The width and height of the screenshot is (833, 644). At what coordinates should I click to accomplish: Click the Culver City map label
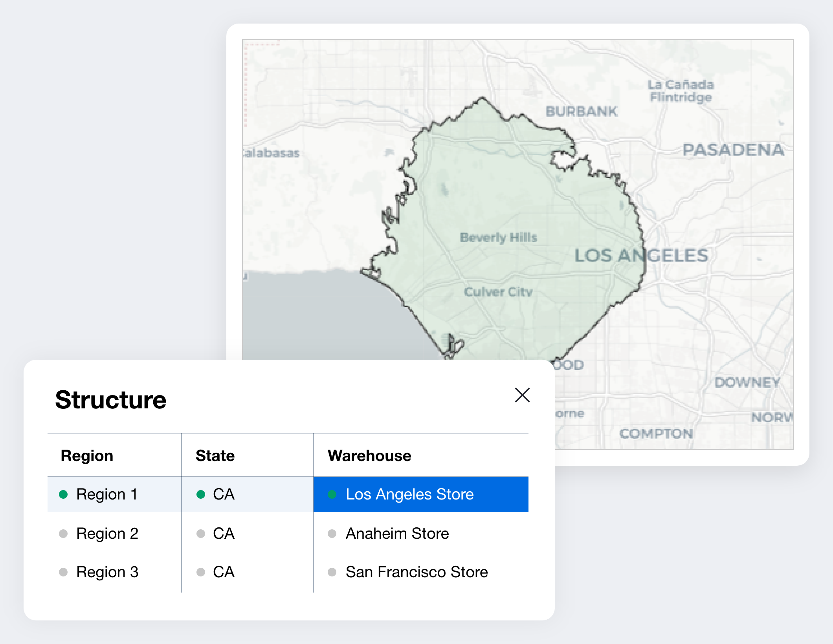tap(498, 292)
